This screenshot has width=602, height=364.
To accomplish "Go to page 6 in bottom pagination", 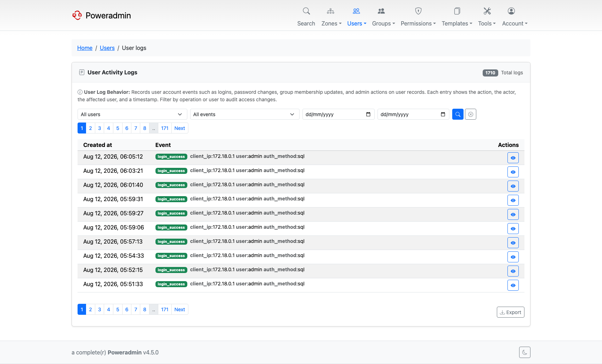I will point(127,309).
